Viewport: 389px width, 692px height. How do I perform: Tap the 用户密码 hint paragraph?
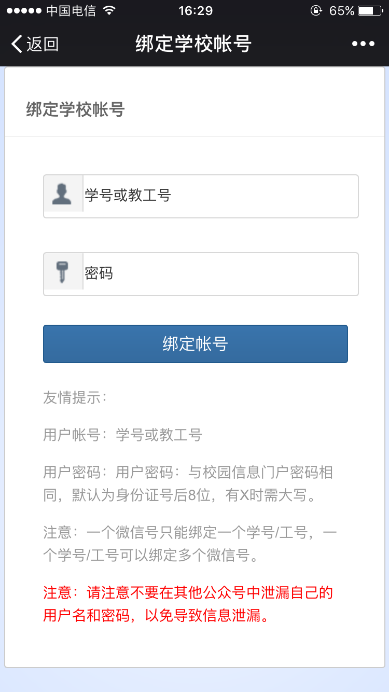[x=188, y=484]
